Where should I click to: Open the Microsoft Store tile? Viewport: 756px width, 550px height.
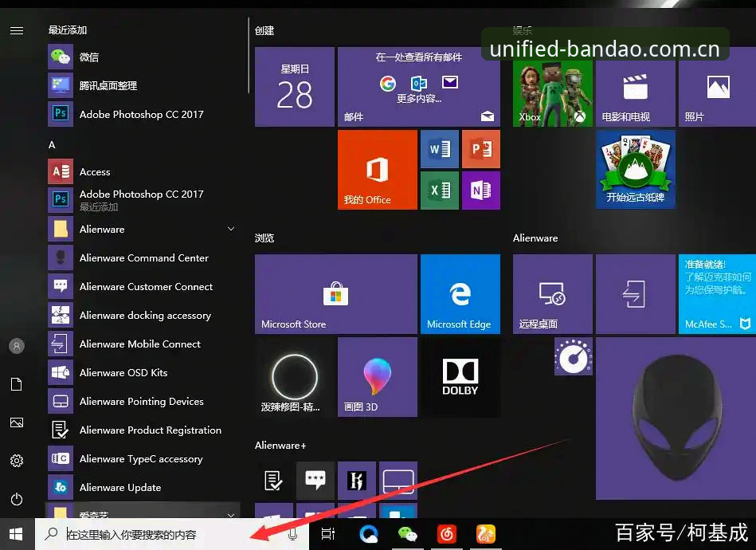(336, 294)
